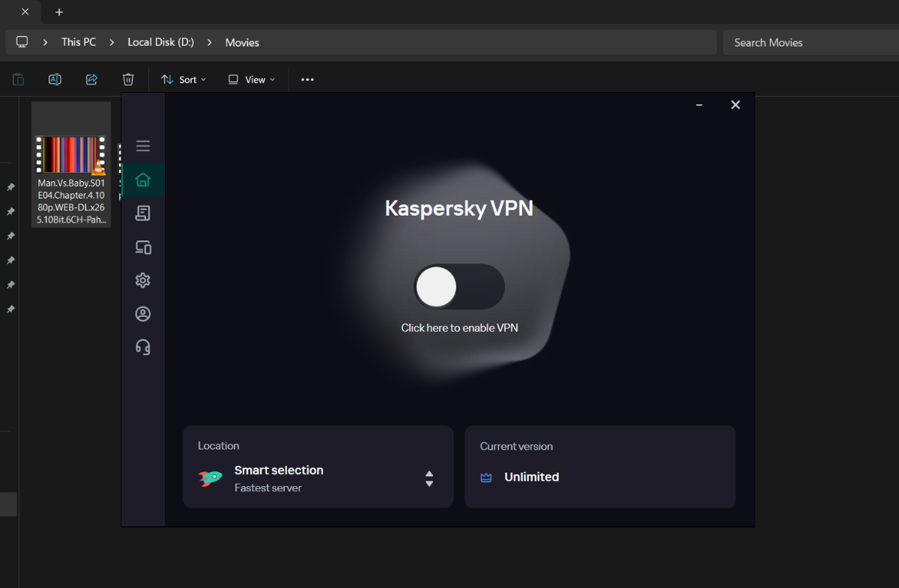Open the Kaspersky hamburger menu
Viewport: 899px width, 588px height.
[x=143, y=146]
